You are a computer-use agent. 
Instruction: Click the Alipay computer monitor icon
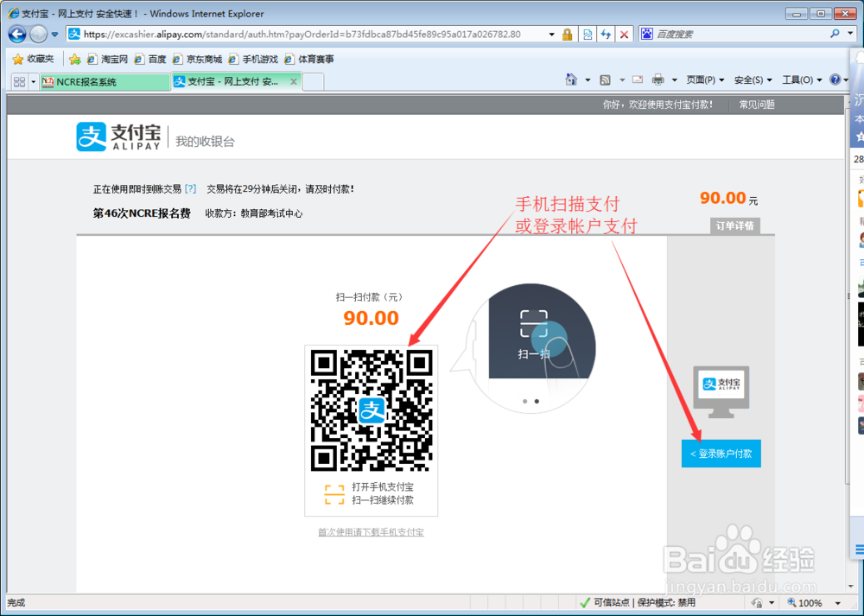click(x=721, y=391)
